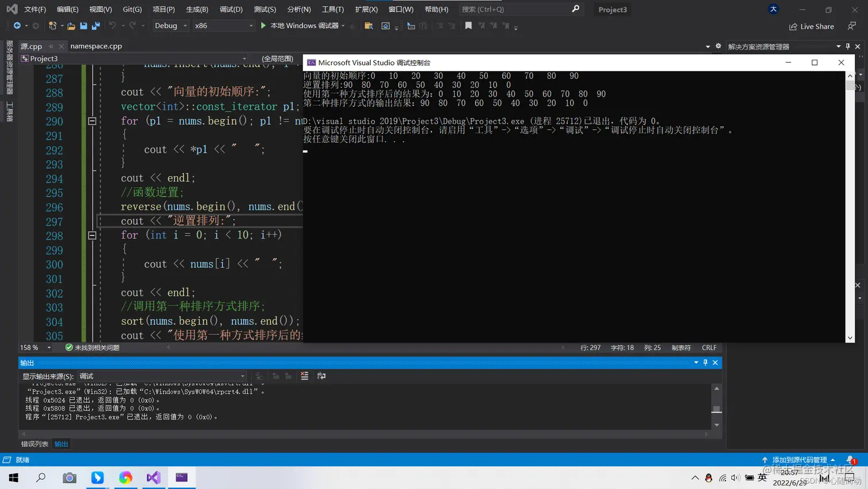Toggle word wrap icon in Output toolbar
Viewport: 868px width, 489px height.
coord(321,376)
